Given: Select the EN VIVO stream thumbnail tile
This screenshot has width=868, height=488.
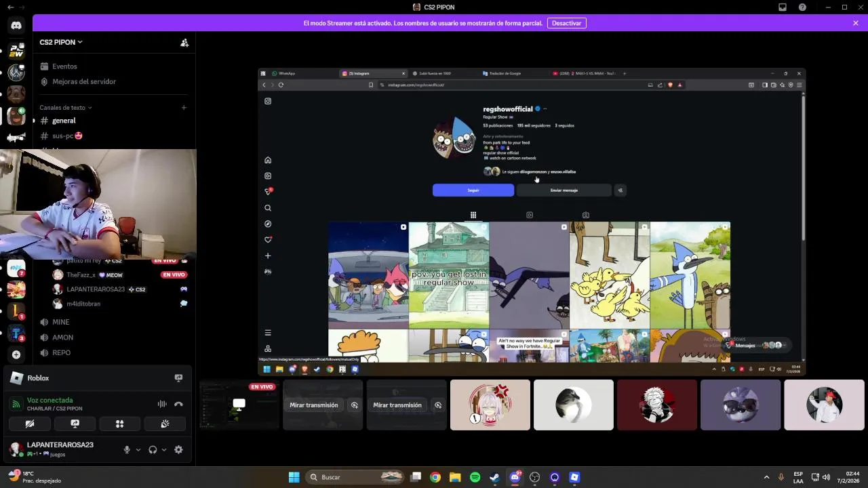Looking at the screenshot, I should pyautogui.click(x=239, y=405).
